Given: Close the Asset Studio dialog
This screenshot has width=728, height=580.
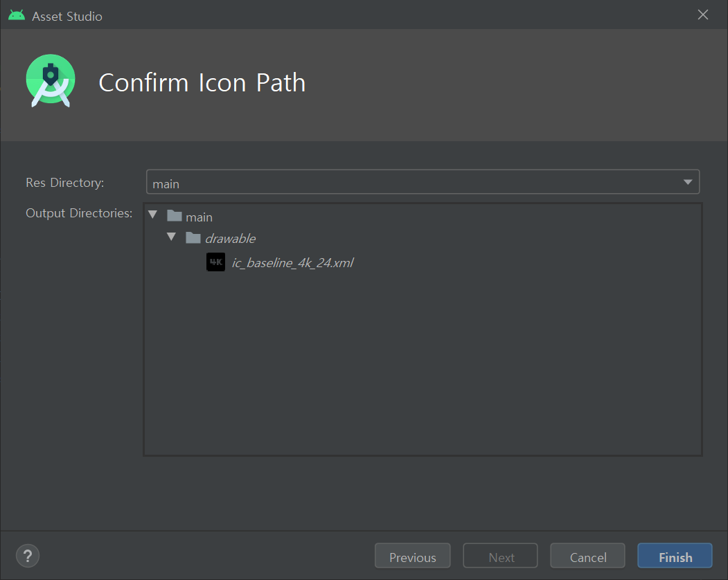Looking at the screenshot, I should click(x=703, y=15).
